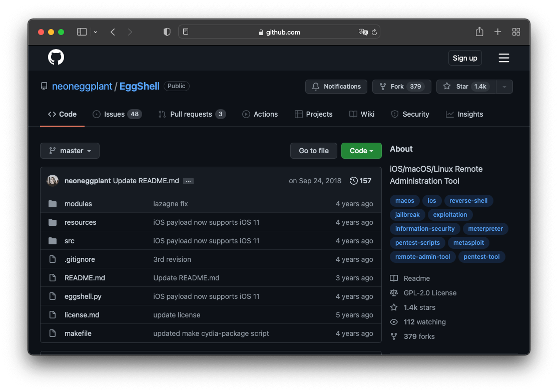Open a new Safari tab

point(497,32)
